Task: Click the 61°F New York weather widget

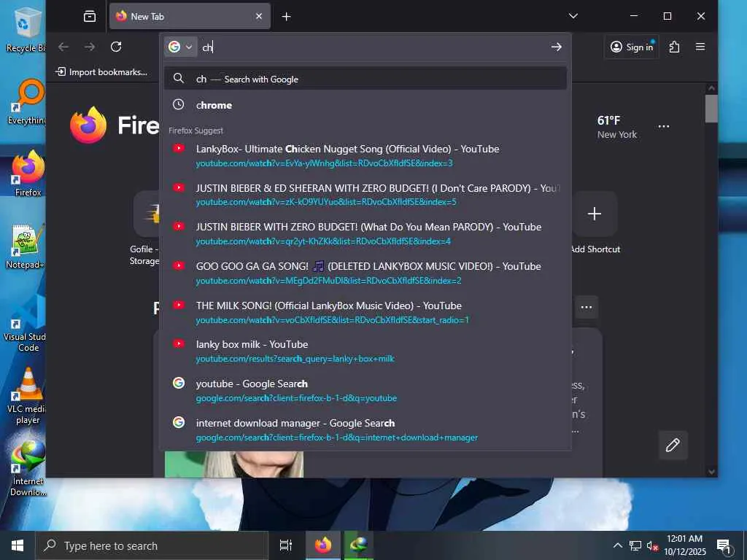Action: [x=616, y=127]
